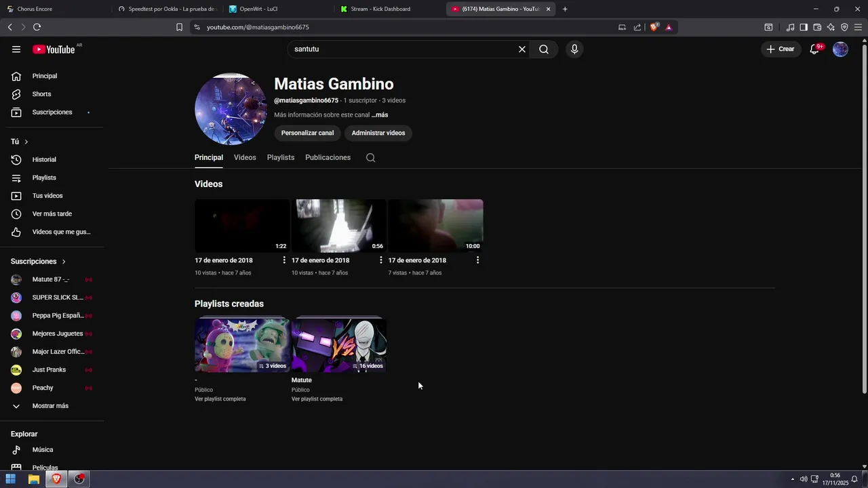Open options menu for the 10:00 video
The image size is (868, 488).
477,260
